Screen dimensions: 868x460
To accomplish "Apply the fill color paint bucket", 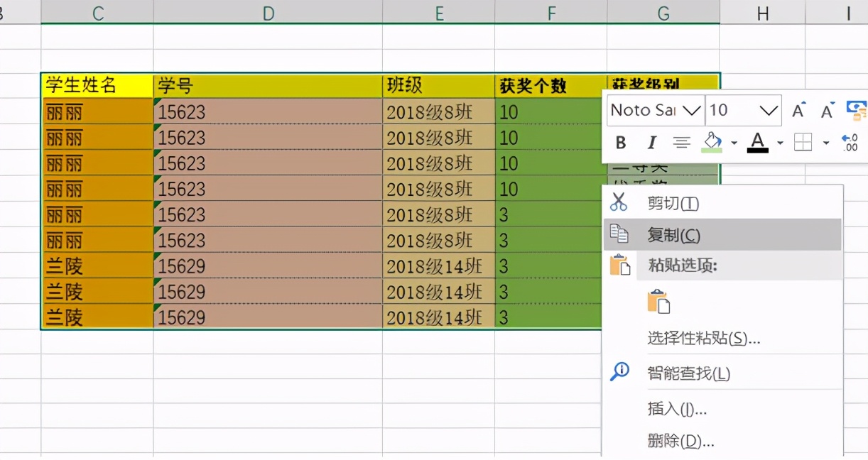I will tap(712, 143).
